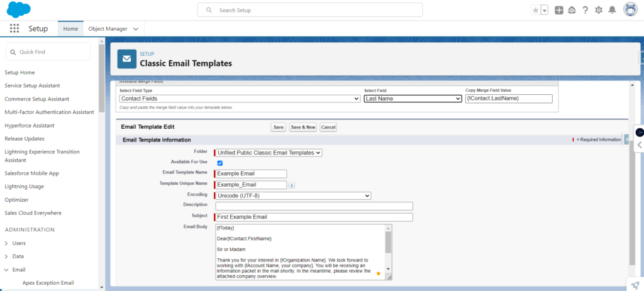644x291 pixels.
Task: Click the Template Unique Name info icon
Action: [292, 185]
